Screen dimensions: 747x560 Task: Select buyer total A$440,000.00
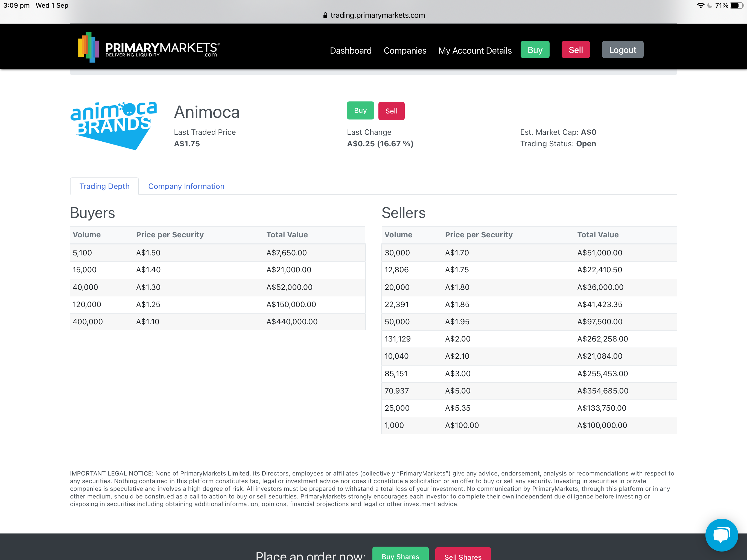pos(292,322)
